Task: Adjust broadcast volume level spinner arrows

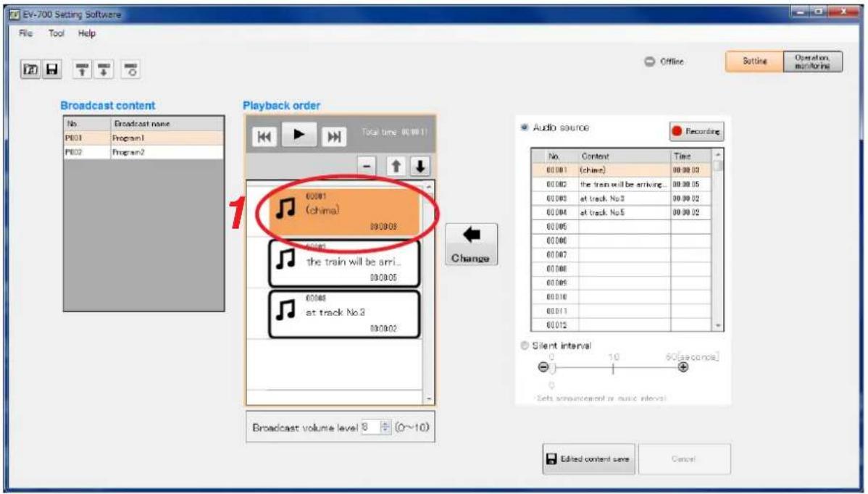Action: [386, 427]
